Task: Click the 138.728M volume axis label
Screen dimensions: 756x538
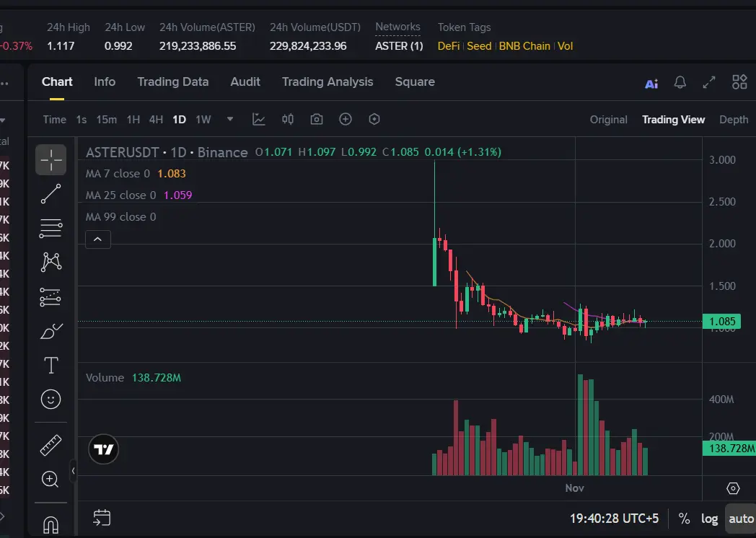Action: tap(729, 449)
